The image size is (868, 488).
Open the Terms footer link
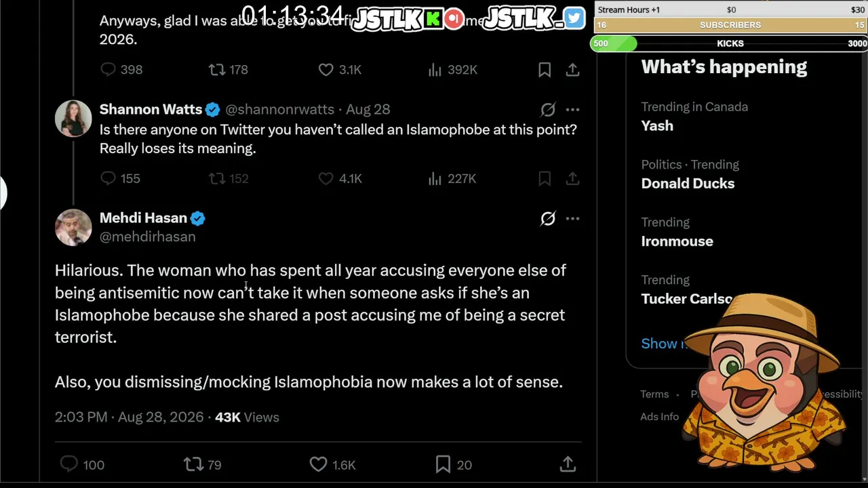tap(654, 394)
